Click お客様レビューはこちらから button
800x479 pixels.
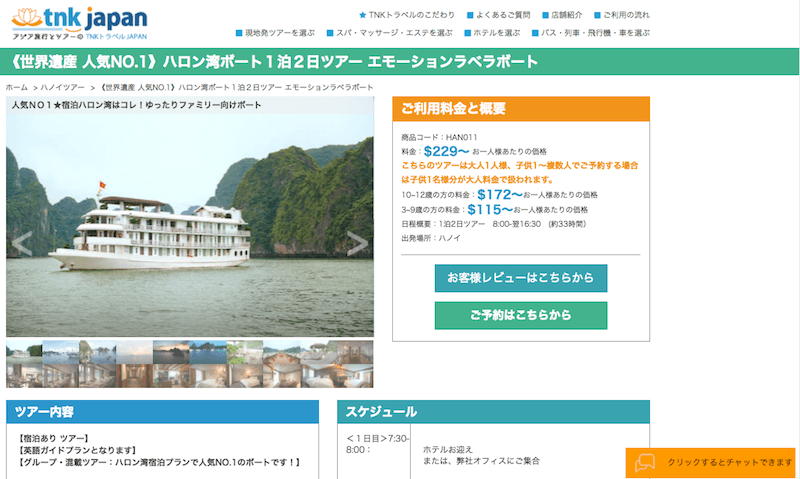(521, 278)
